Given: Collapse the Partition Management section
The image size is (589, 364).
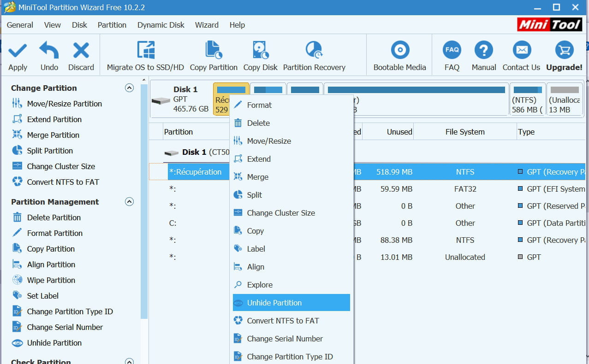Looking at the screenshot, I should coord(130,202).
